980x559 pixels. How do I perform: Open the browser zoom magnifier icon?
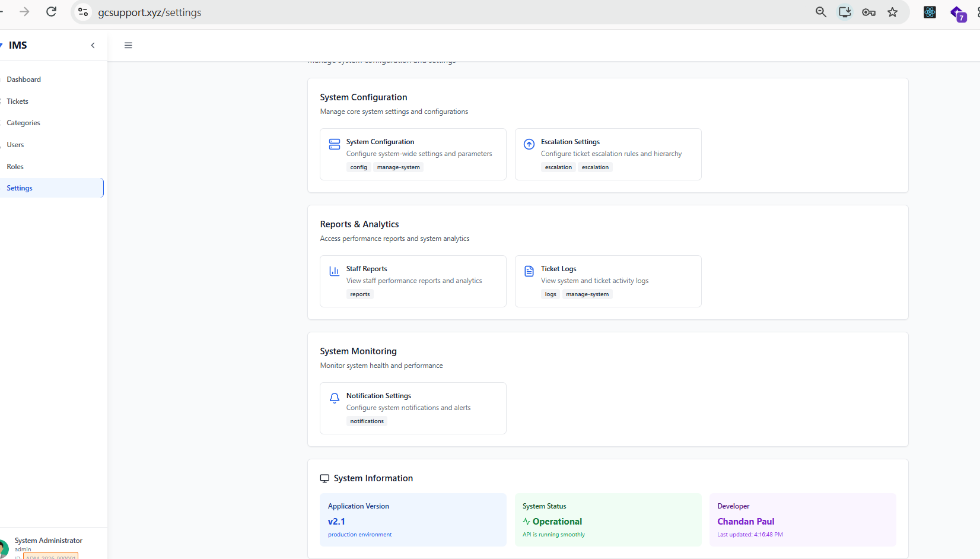[x=821, y=12]
